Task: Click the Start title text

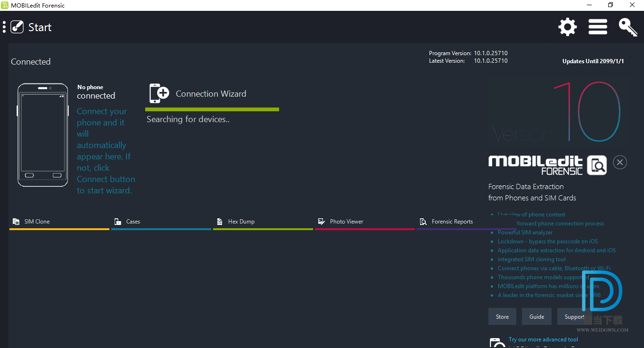Action: [40, 27]
